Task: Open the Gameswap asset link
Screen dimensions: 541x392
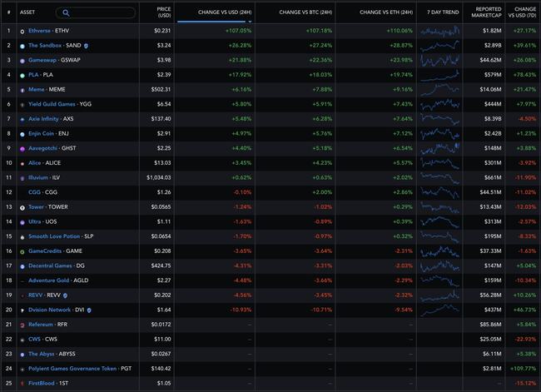Action: [x=42, y=60]
